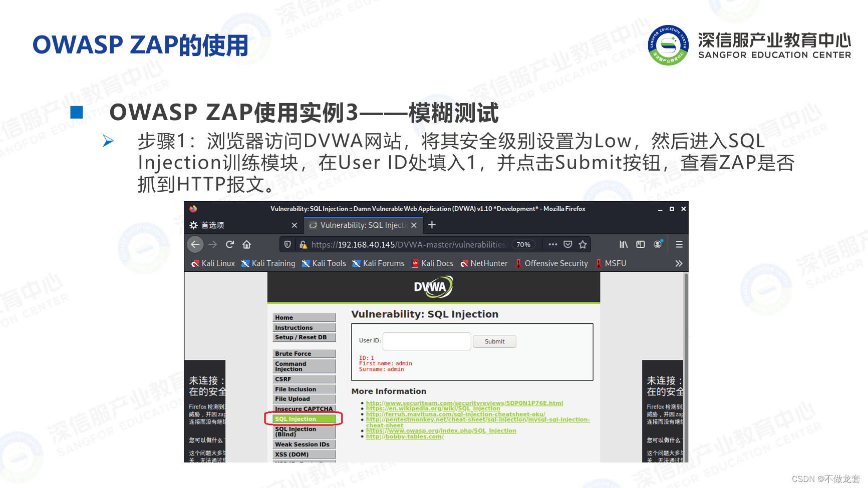Open the owasp.org SQL_Injection link

tap(441, 431)
